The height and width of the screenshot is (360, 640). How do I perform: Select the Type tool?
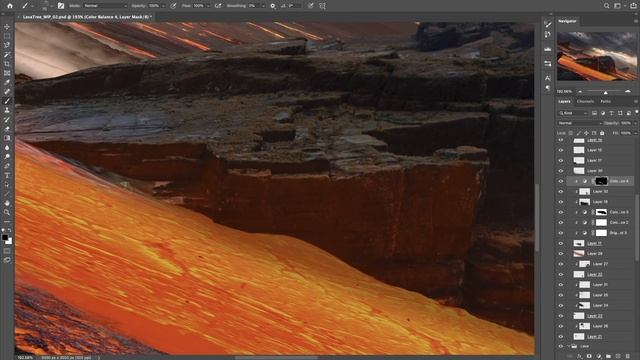[7, 176]
